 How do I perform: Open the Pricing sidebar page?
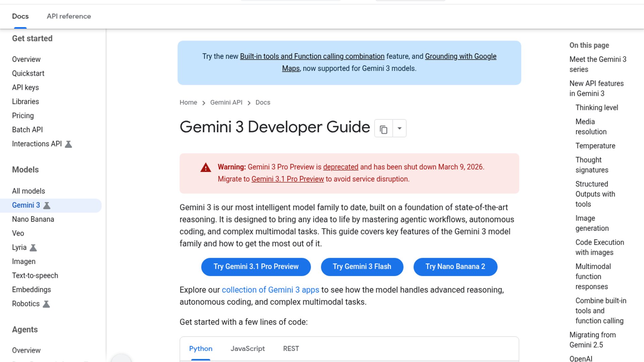coord(23,116)
